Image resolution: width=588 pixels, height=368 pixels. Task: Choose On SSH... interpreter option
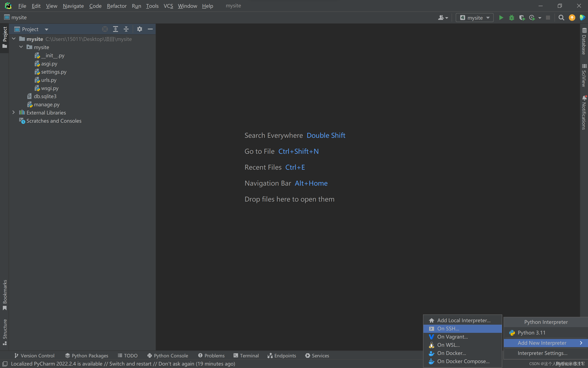[x=463, y=329]
